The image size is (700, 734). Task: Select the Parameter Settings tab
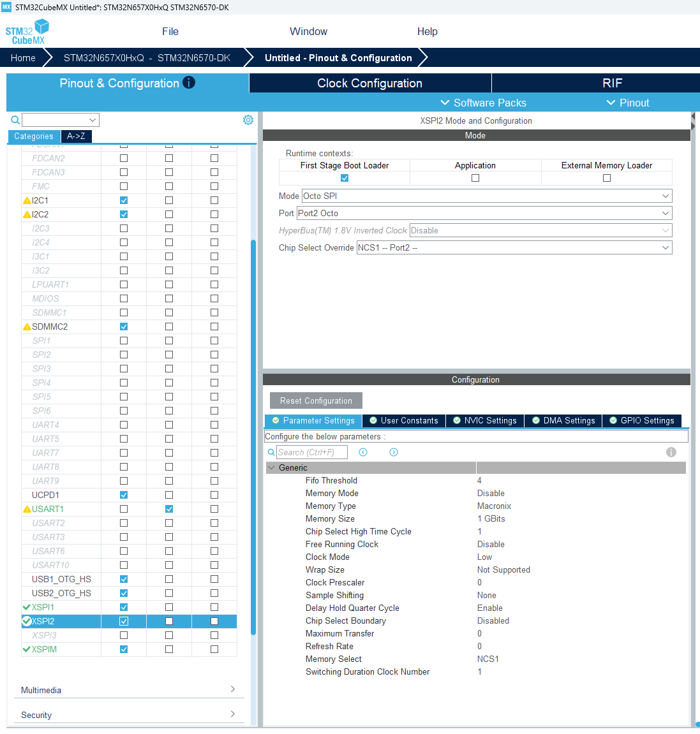point(313,420)
